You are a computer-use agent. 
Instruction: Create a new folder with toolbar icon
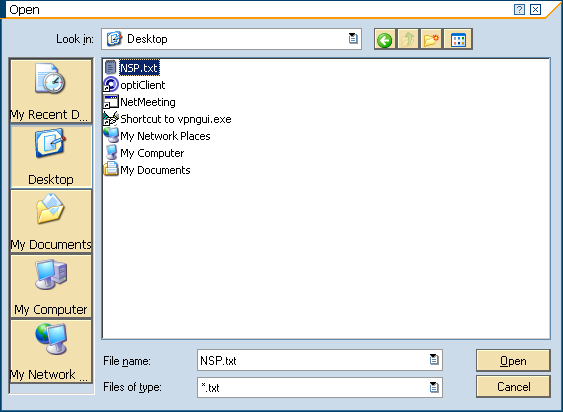pyautogui.click(x=431, y=39)
